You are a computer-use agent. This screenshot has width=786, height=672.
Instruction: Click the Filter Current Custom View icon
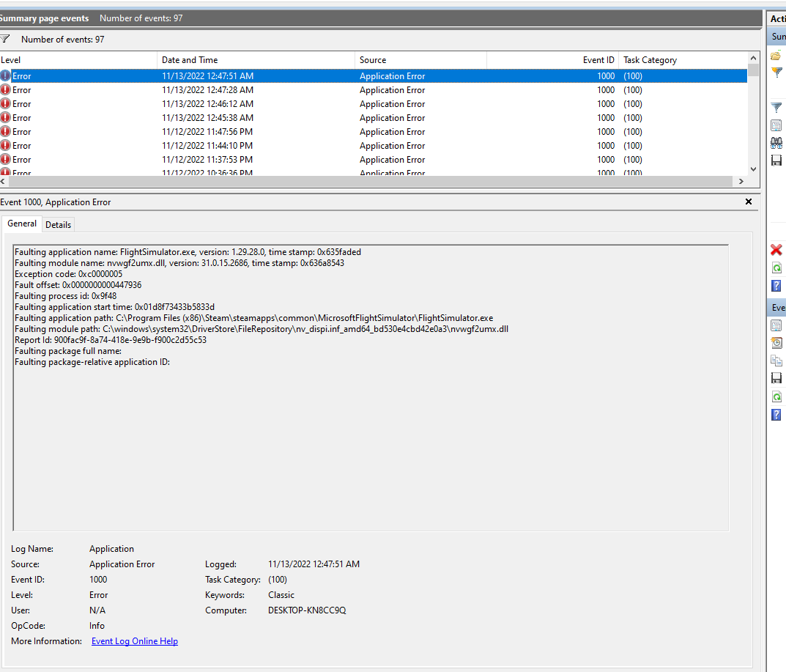tap(776, 106)
